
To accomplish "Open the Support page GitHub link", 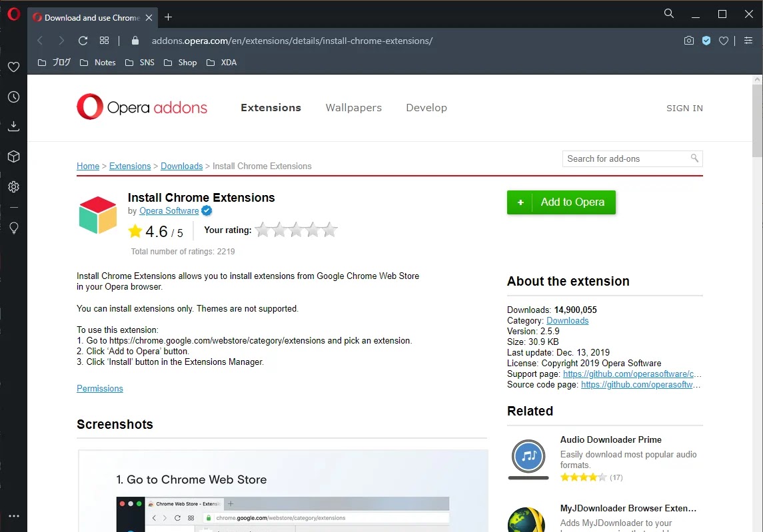I will pos(632,374).
